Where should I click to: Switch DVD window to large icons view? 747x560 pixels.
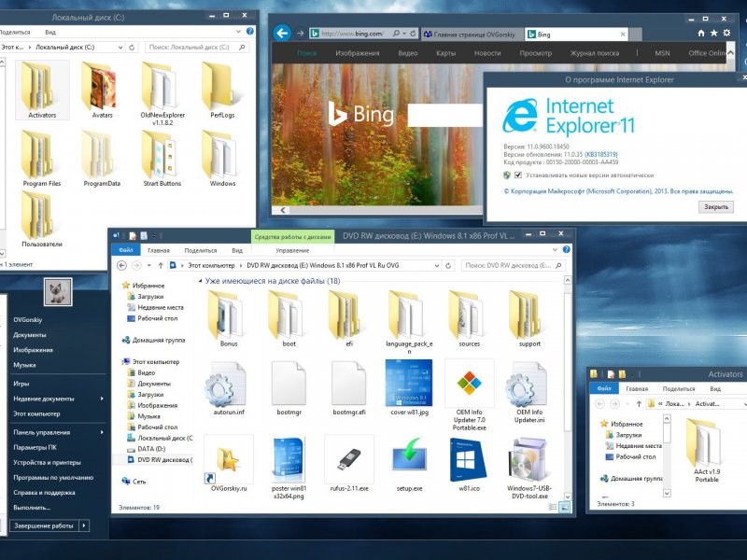tap(565, 508)
